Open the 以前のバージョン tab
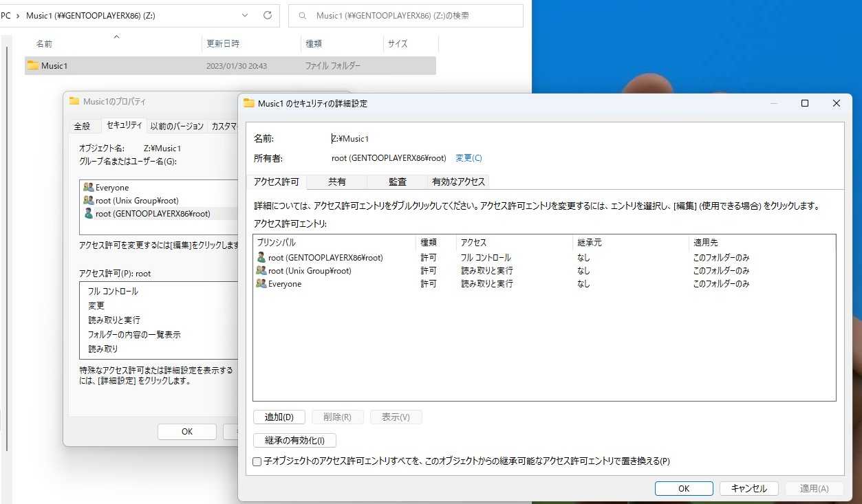 175,126
